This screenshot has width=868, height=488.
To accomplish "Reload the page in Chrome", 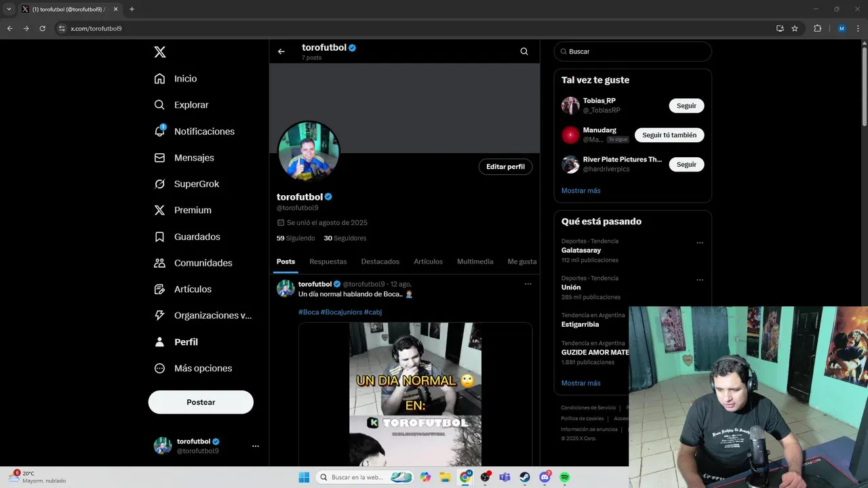I will click(x=42, y=28).
